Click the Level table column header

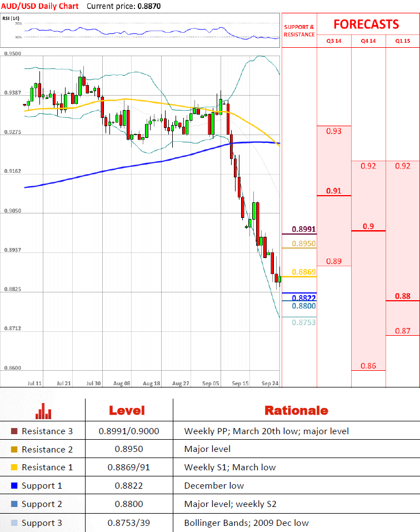pyautogui.click(x=127, y=411)
